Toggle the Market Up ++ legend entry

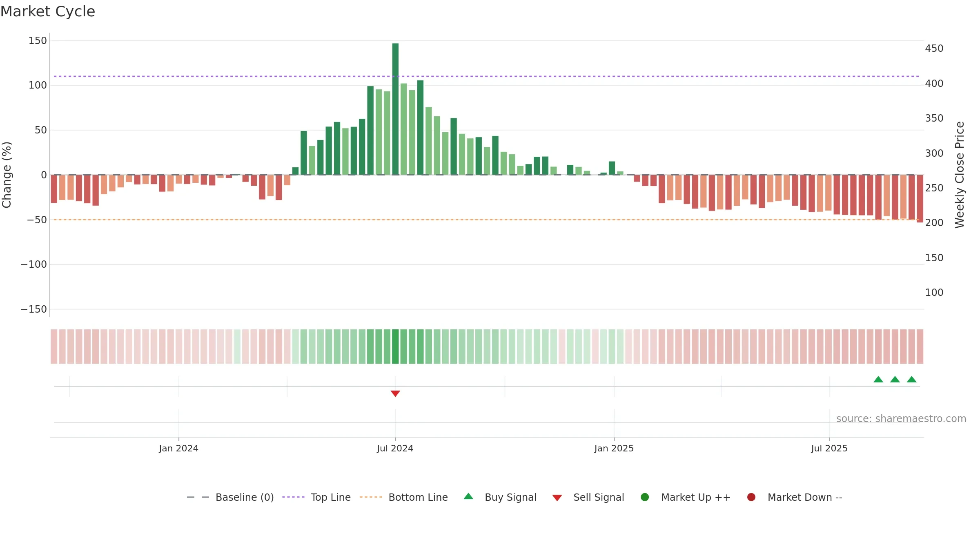(686, 497)
